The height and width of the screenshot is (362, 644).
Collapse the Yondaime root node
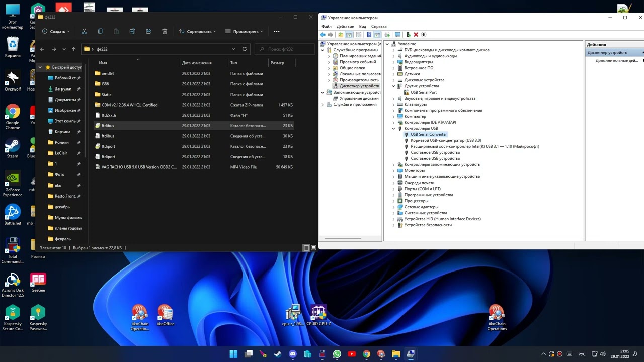click(387, 44)
